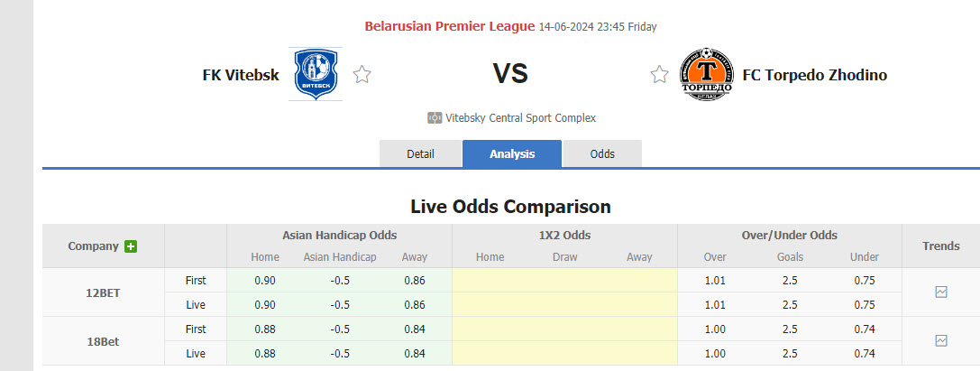Select the Analysis tab
The height and width of the screenshot is (371, 980).
point(512,154)
